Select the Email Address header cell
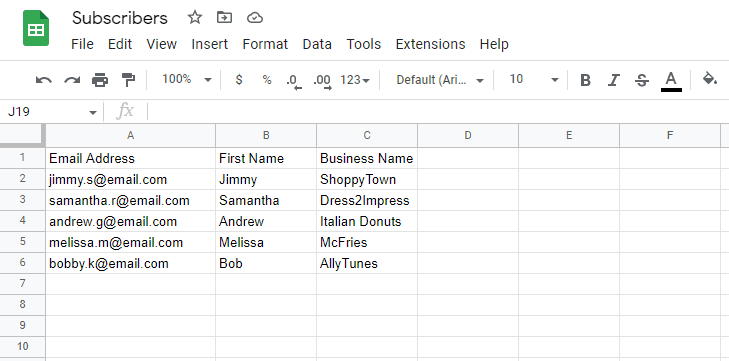This screenshot has height=361, width=729. coord(131,158)
